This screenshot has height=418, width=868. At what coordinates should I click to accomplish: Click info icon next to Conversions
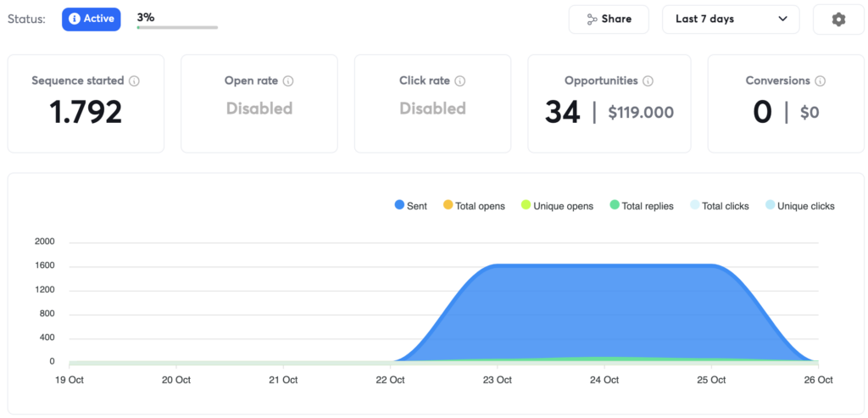(x=820, y=81)
